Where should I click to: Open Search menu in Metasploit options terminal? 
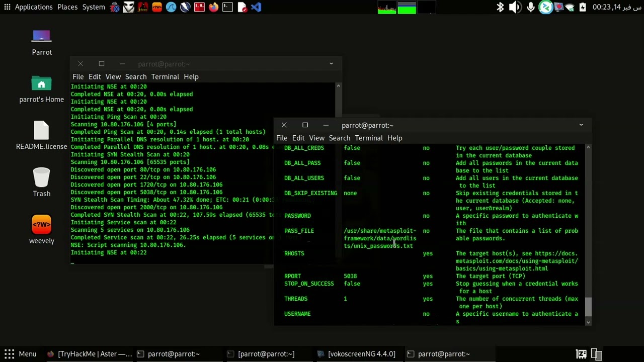(x=340, y=138)
